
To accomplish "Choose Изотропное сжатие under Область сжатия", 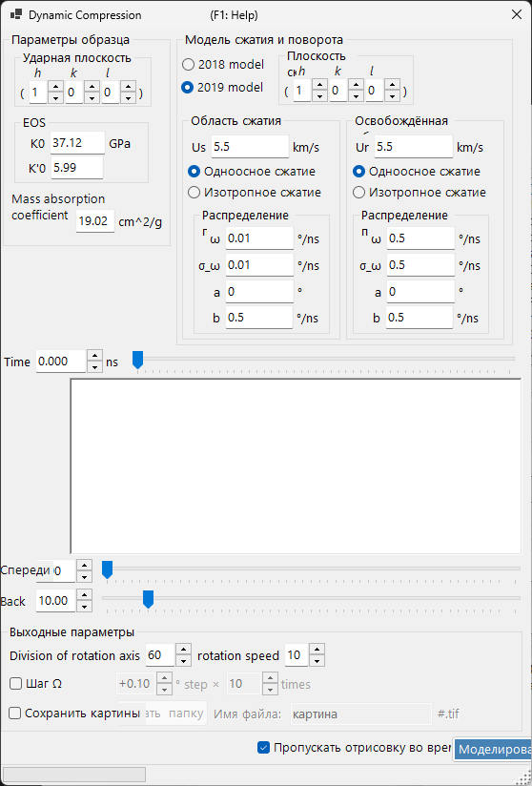I will (x=194, y=193).
